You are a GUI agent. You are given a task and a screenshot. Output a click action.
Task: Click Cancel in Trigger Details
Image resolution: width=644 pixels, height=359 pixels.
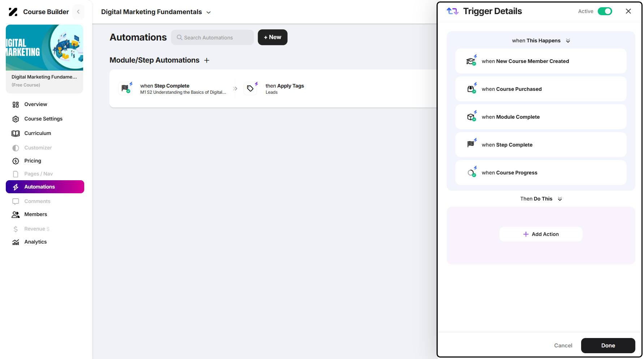(x=563, y=346)
